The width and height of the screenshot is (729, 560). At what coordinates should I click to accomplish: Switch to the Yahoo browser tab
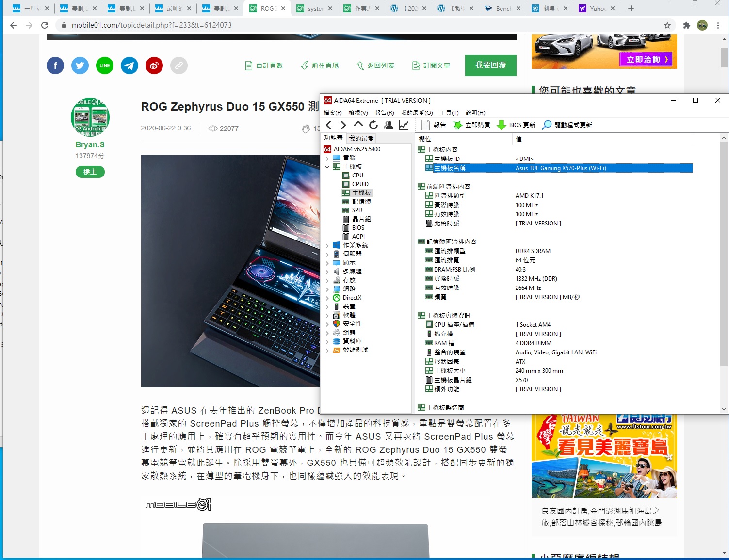point(597,8)
